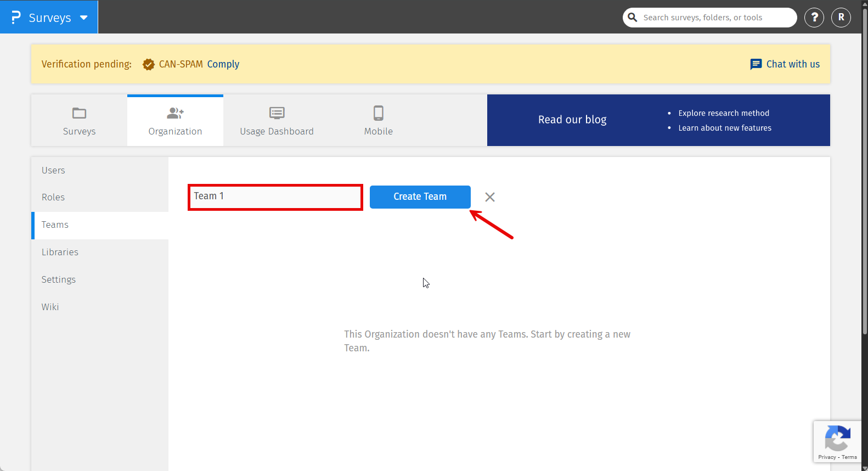Click the Mobile phone icon

coord(379,113)
